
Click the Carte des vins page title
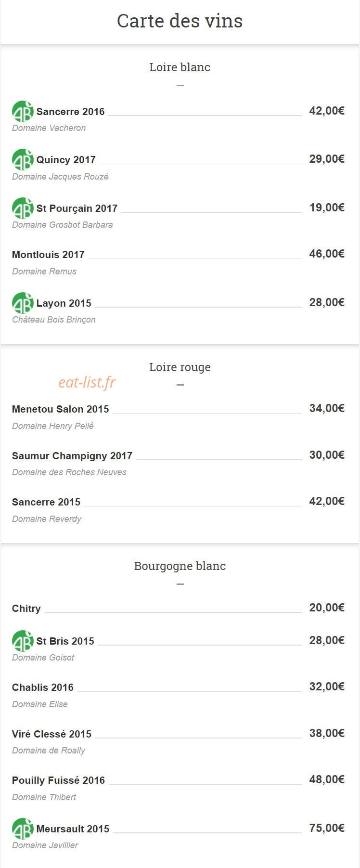pos(180,21)
